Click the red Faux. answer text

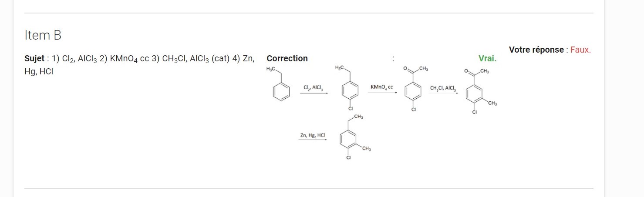[580, 50]
